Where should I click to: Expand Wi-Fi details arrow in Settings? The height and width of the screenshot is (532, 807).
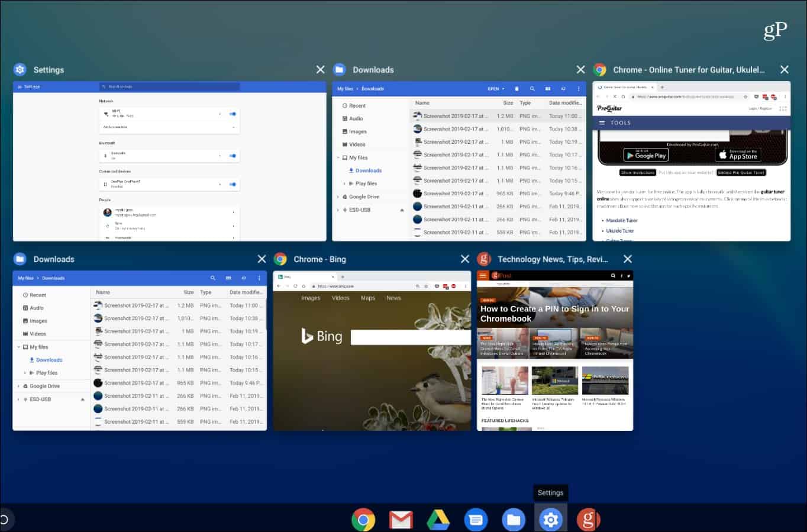tap(220, 114)
